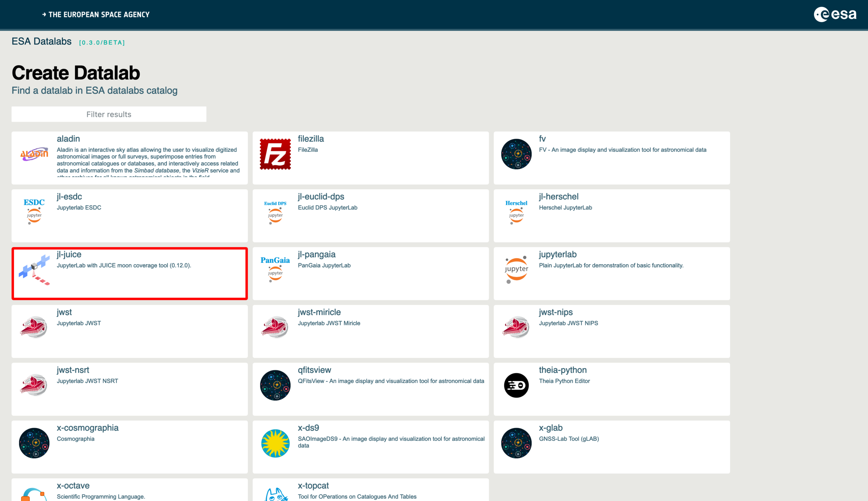Click the red FileZilla Fz icon
Image resolution: width=868 pixels, height=501 pixels.
(x=275, y=154)
